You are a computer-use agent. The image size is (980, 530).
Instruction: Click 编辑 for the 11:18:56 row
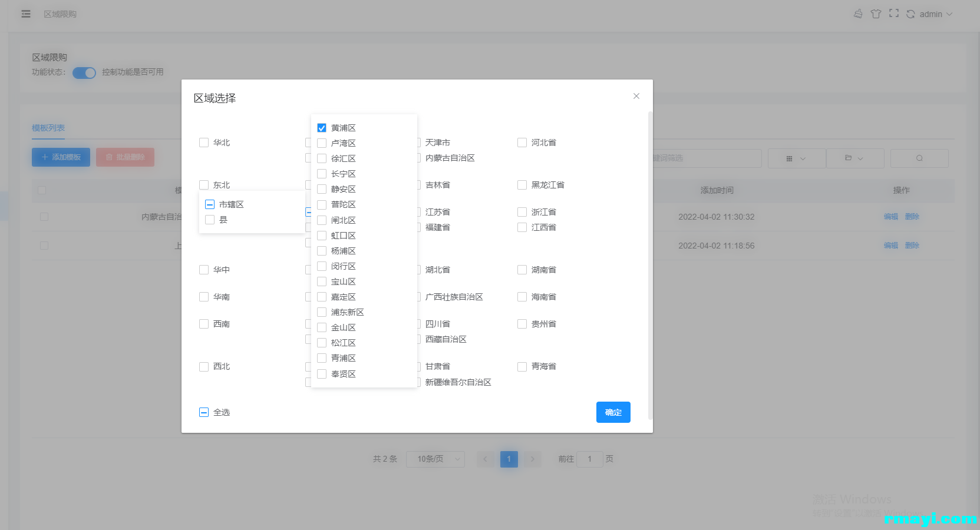pos(891,246)
